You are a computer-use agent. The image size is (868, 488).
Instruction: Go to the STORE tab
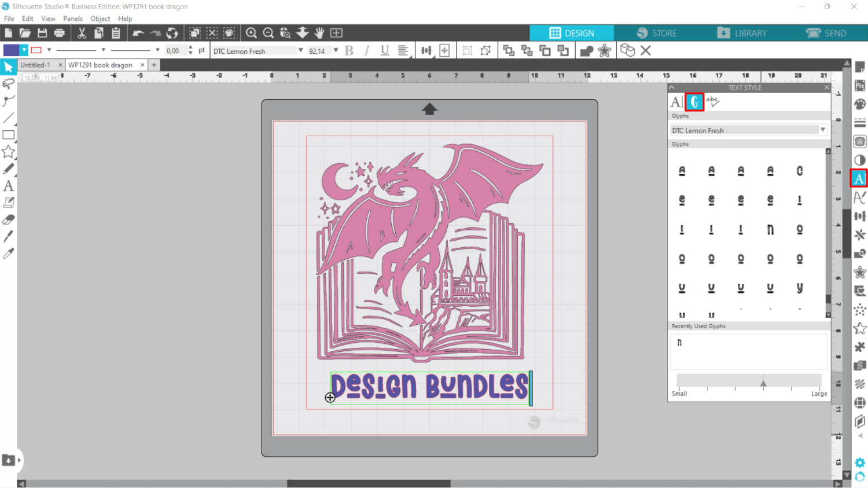656,33
